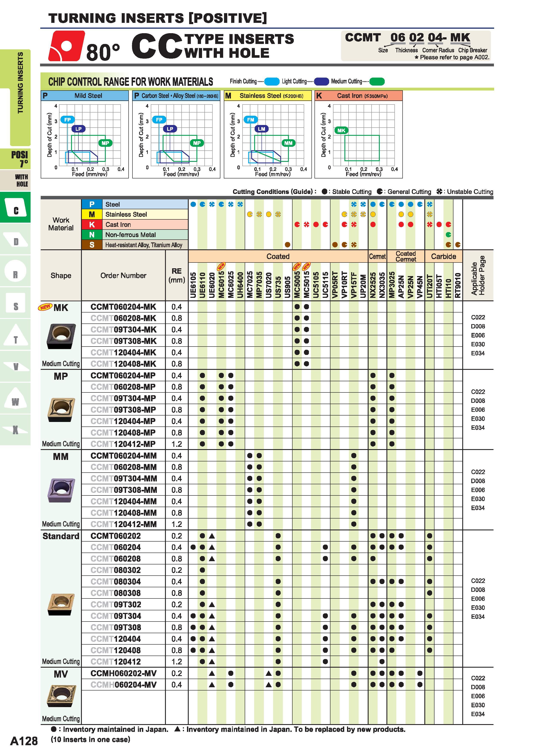Viewport: 534px width, 756px height.
Task: Click the red K Cast Iron badge
Action: point(92,225)
